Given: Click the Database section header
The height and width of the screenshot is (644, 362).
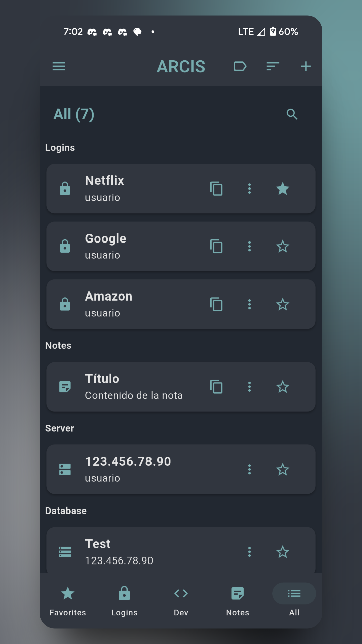Looking at the screenshot, I should point(66,511).
